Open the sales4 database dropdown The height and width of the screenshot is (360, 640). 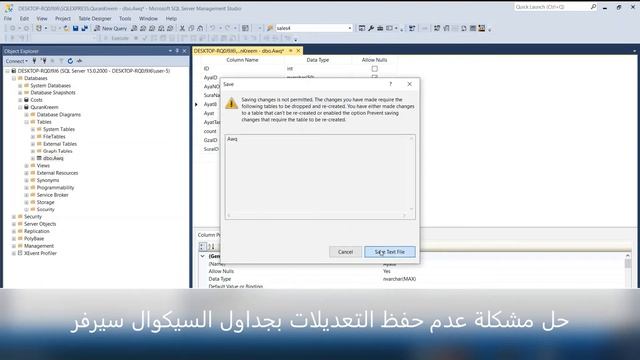point(350,28)
